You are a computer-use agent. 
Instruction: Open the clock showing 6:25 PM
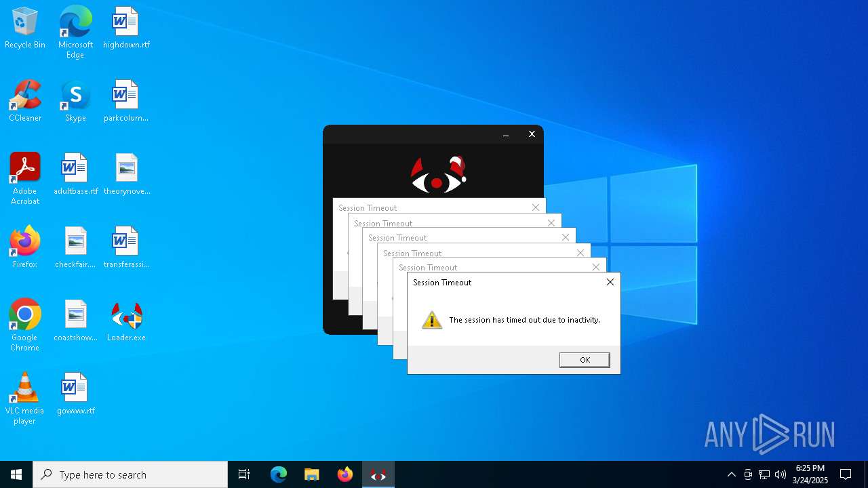point(810,474)
